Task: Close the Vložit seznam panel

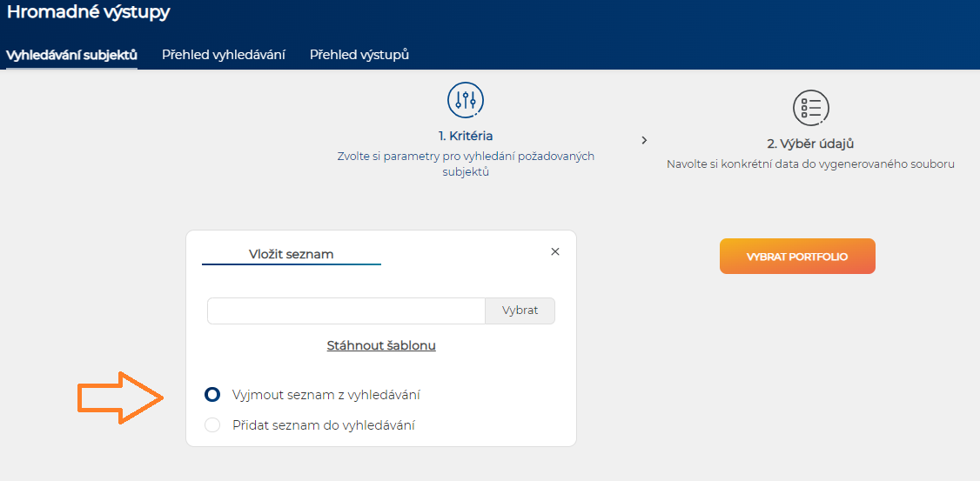Action: pyautogui.click(x=554, y=251)
